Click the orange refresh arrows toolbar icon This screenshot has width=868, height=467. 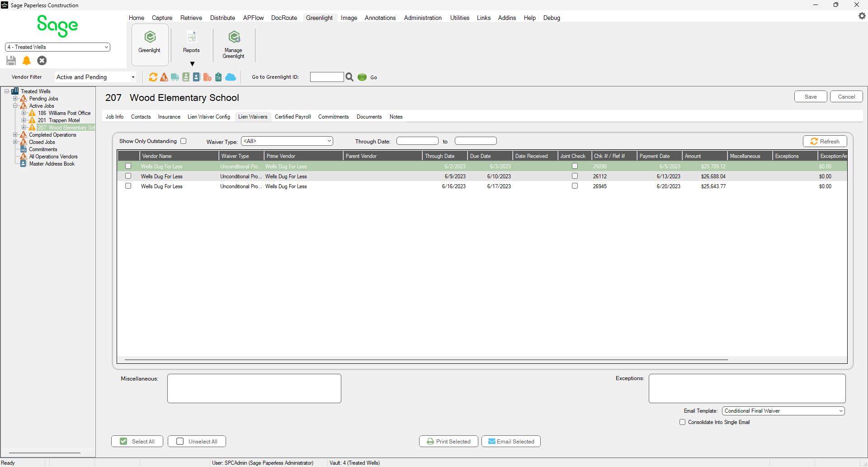[153, 77]
